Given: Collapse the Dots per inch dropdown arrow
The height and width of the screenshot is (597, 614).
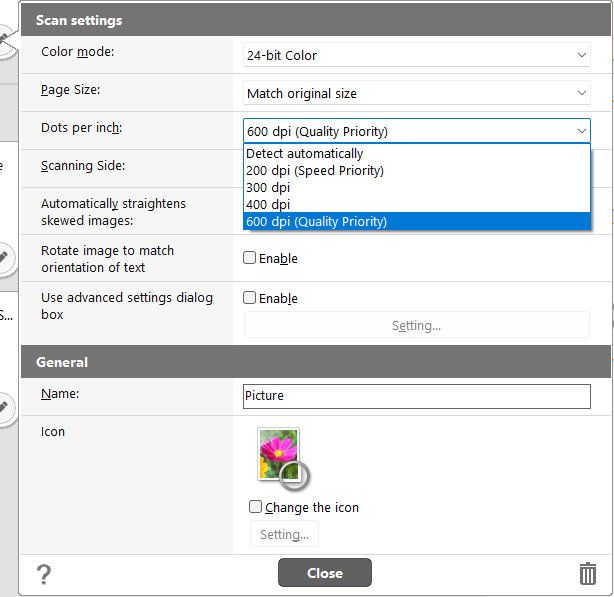Looking at the screenshot, I should coord(582,131).
